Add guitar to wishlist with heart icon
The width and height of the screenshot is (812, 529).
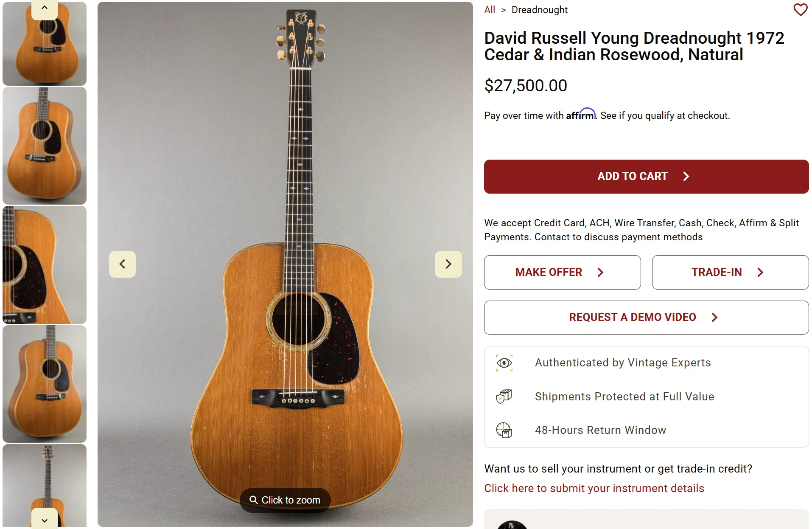point(800,10)
